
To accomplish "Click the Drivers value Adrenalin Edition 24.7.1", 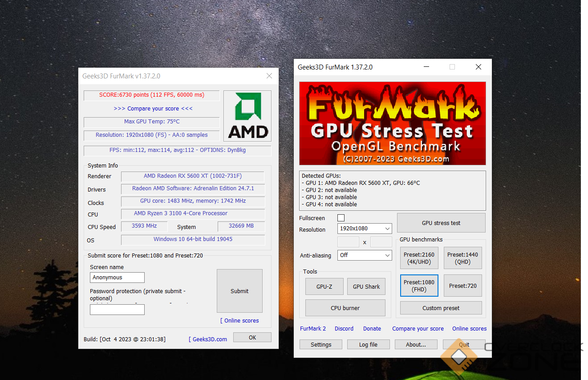I will coord(193,188).
